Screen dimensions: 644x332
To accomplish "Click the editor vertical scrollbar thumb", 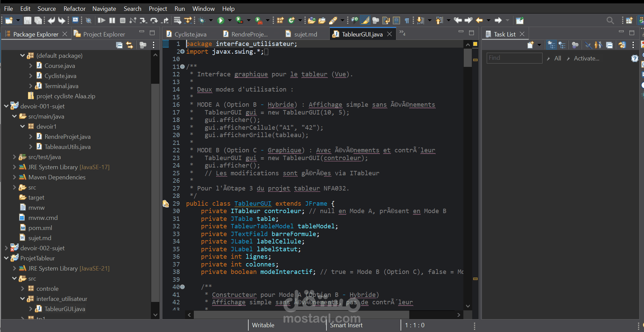I will [468, 58].
